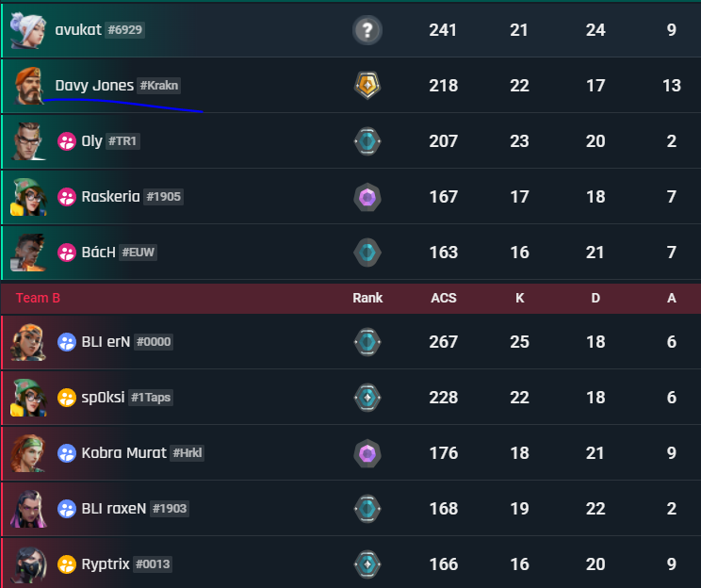Viewport: 701px width, 588px height.
Task: Select sp0ksi's yellow party group icon
Action: tap(67, 398)
